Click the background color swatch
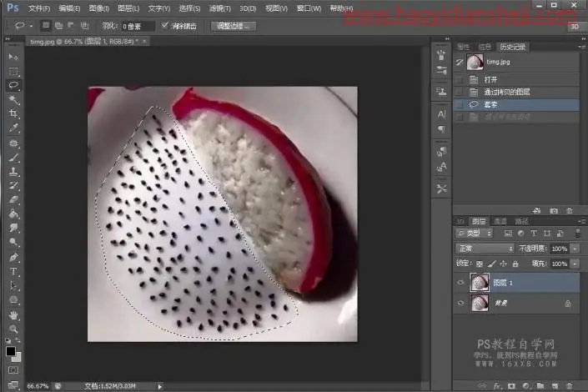Screen dimensions: 588x392 [x=18, y=358]
